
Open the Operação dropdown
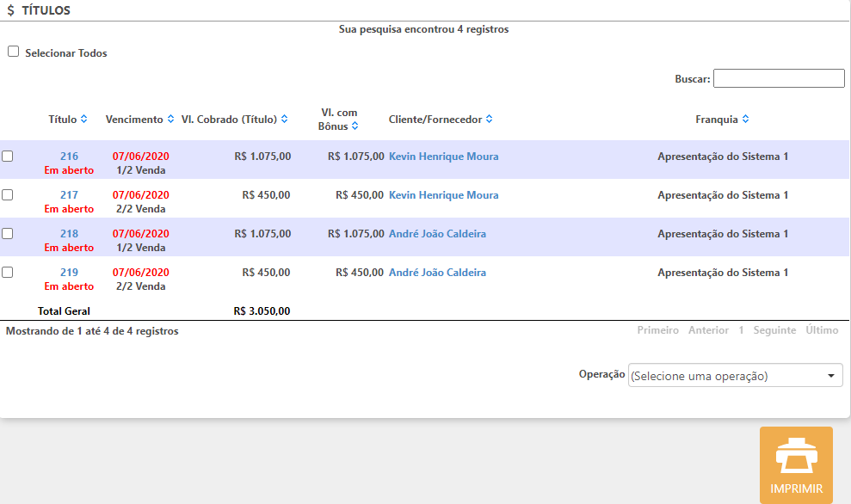(x=736, y=376)
